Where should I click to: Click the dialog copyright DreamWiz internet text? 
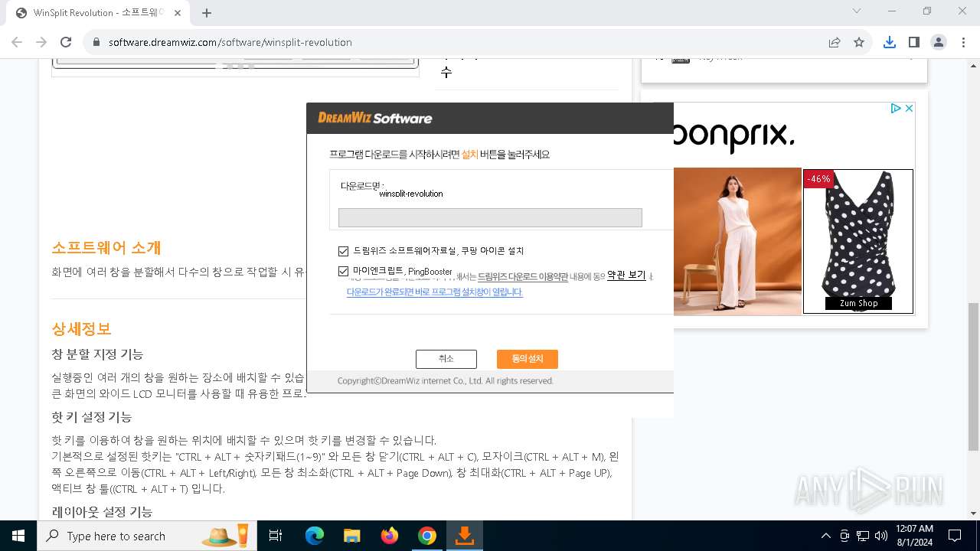coord(446,380)
